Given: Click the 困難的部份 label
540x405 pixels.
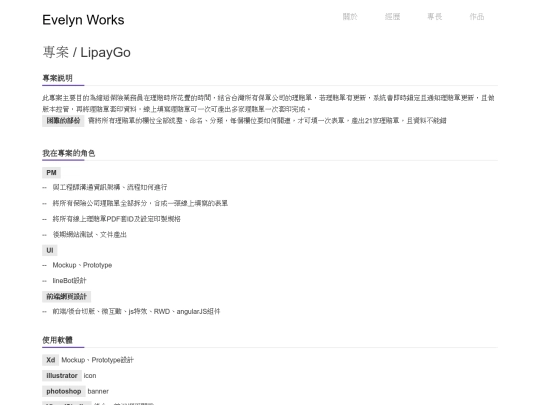Looking at the screenshot, I should coord(63,121).
